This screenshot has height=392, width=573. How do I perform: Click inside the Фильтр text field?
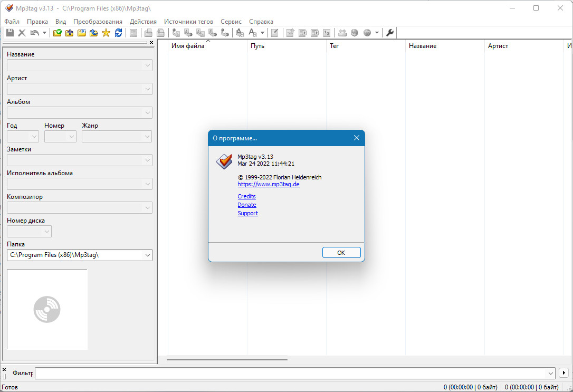coord(290,373)
